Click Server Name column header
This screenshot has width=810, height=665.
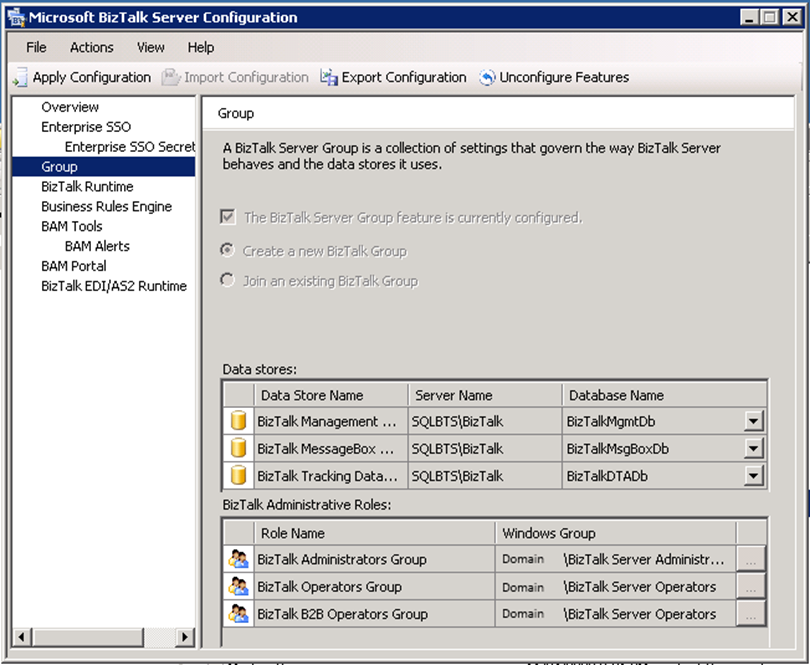[485, 395]
